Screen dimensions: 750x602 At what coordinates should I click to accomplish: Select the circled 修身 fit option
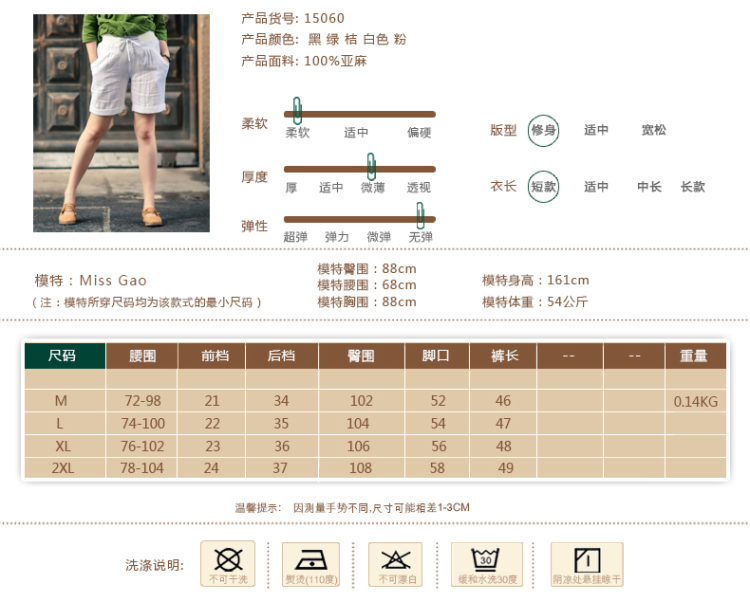pyautogui.click(x=543, y=130)
